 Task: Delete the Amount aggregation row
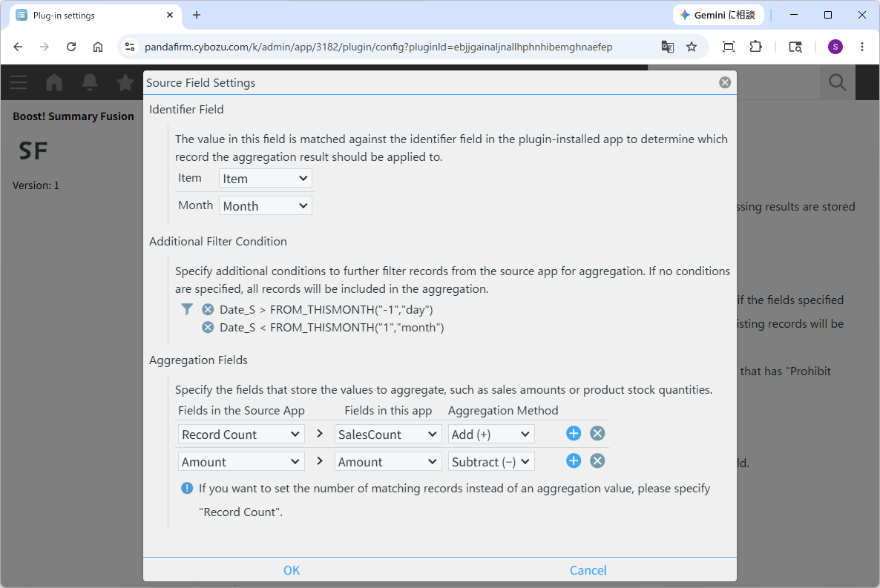coord(597,460)
